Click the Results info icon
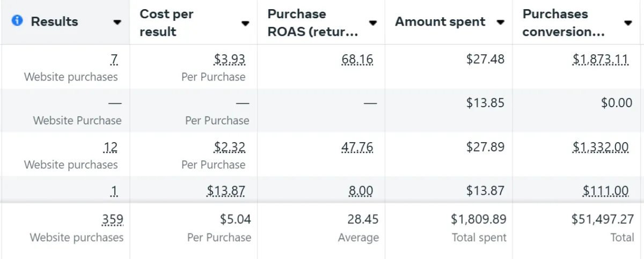Image resolution: width=644 pixels, height=259 pixels. [17, 21]
